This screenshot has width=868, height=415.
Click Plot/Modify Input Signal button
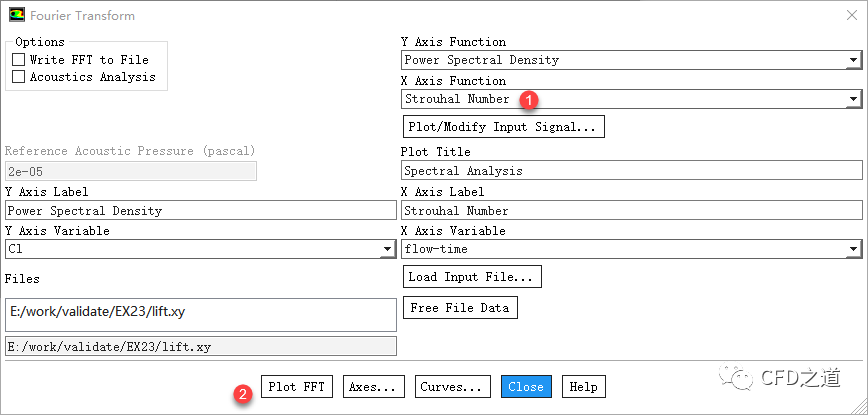[503, 127]
